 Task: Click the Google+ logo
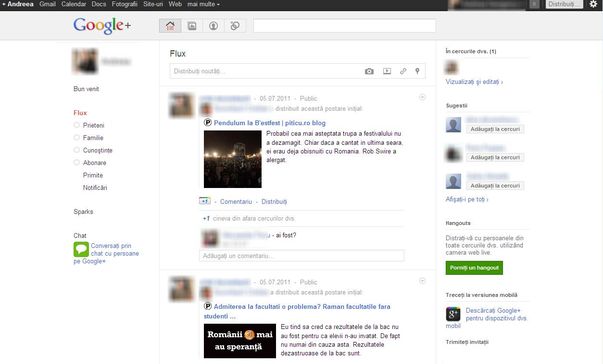tap(102, 25)
